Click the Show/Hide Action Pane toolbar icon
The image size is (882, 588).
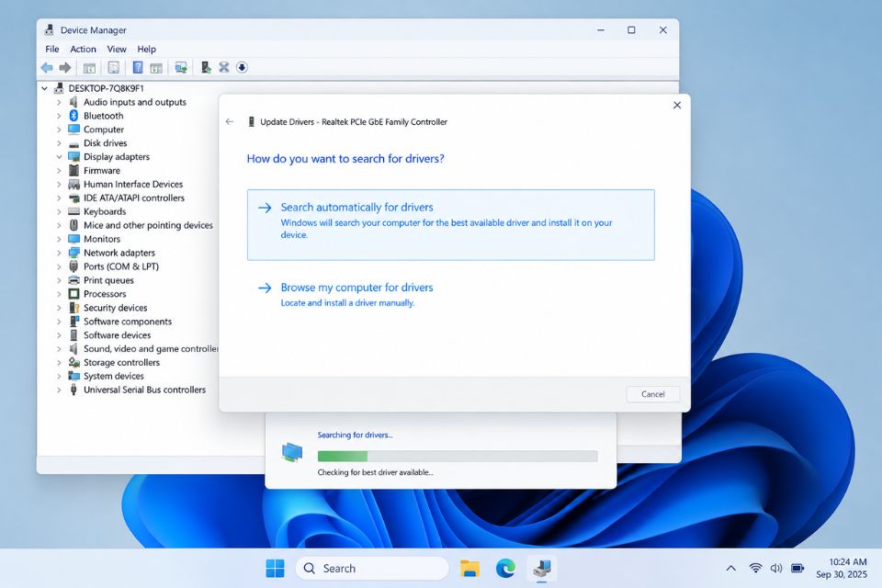[x=156, y=67]
